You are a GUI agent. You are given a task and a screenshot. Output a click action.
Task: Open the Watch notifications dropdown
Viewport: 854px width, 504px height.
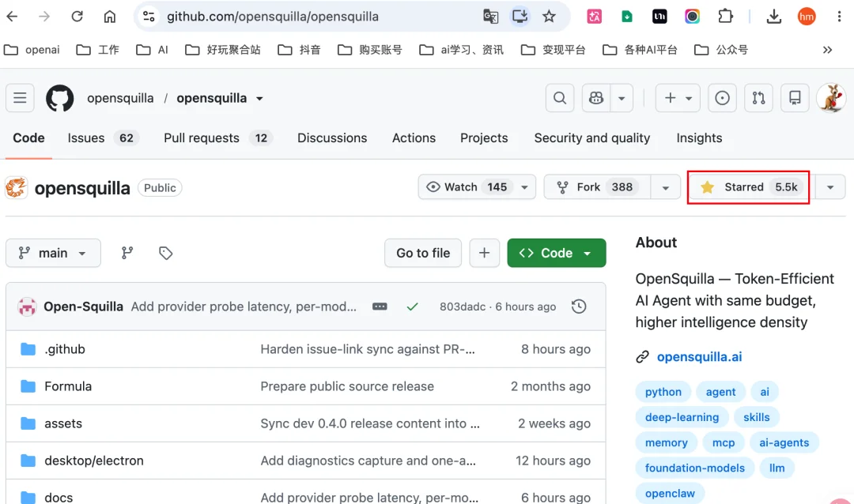click(x=477, y=187)
